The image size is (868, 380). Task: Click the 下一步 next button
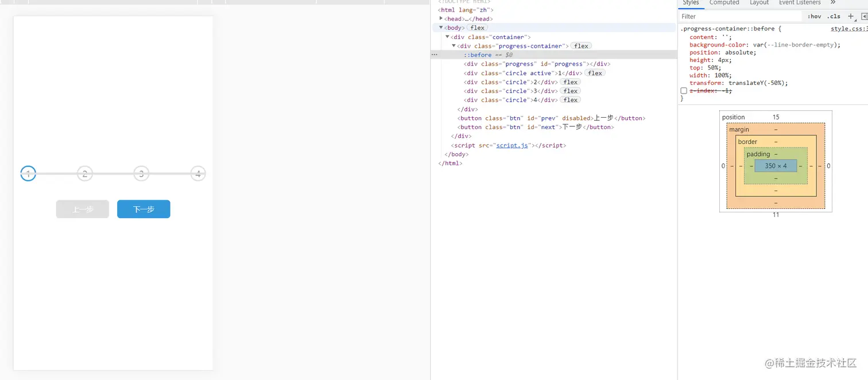144,209
